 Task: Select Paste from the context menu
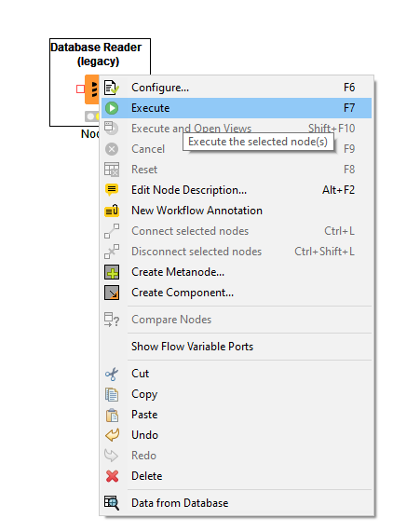click(237, 415)
